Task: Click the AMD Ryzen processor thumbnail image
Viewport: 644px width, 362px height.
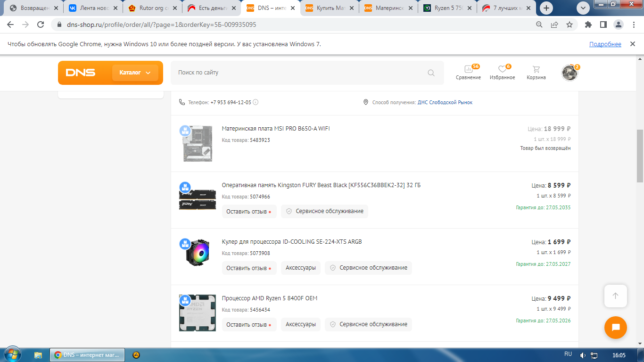Action: [x=198, y=313]
